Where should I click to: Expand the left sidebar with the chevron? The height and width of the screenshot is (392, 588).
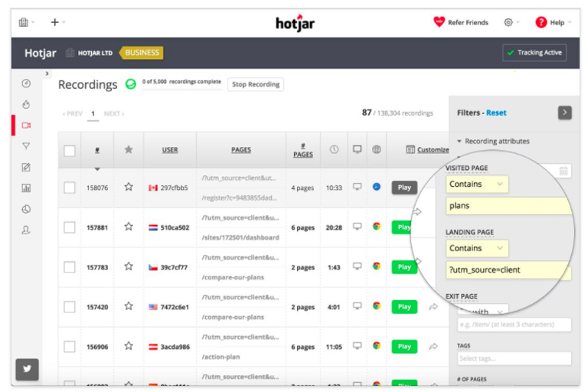click(x=47, y=73)
